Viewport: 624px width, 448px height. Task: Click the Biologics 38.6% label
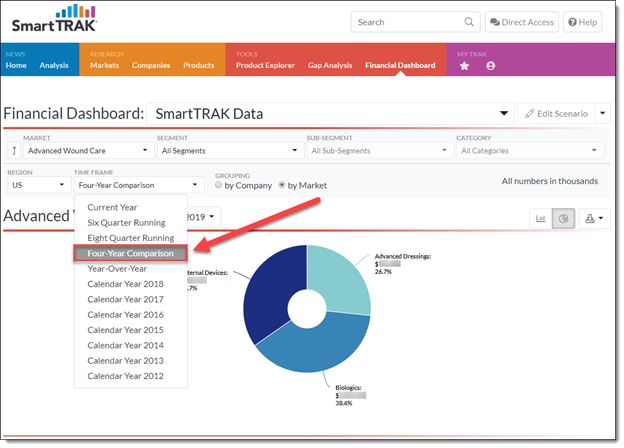pos(350,395)
